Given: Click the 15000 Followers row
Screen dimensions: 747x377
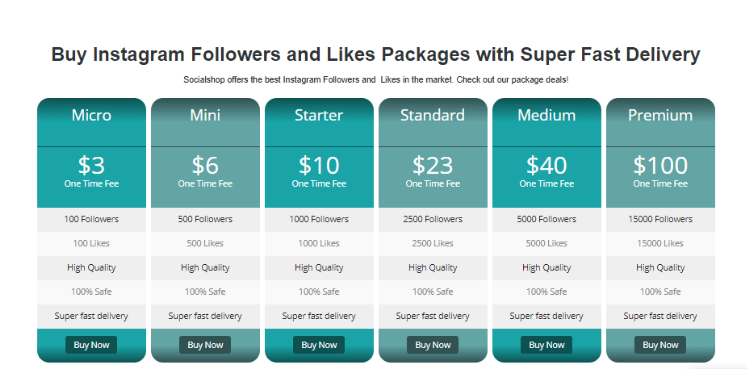Looking at the screenshot, I should [660, 219].
